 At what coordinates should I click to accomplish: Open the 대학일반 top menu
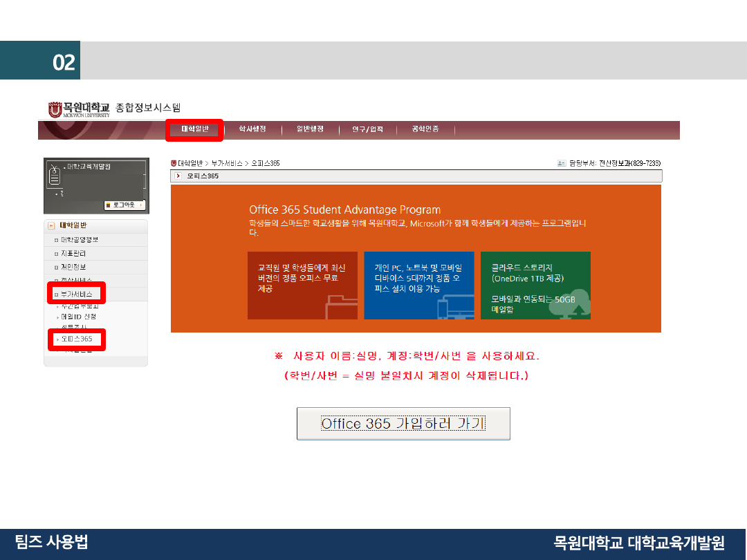(194, 129)
